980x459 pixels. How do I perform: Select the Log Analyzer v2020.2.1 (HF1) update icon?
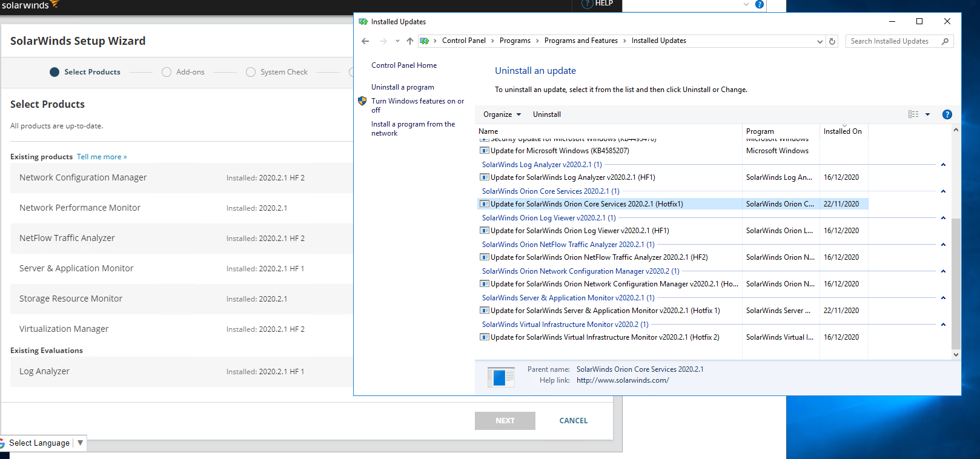485,177
